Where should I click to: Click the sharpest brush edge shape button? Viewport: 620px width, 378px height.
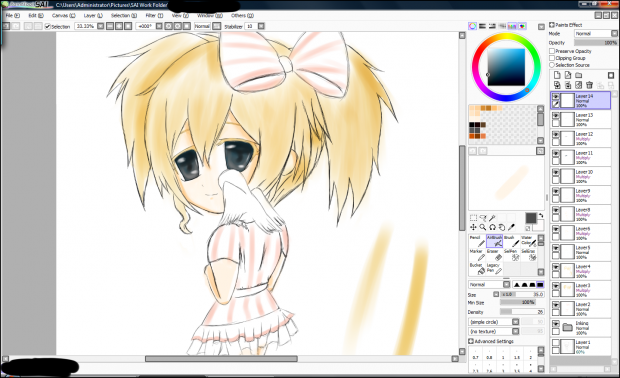tap(517, 284)
